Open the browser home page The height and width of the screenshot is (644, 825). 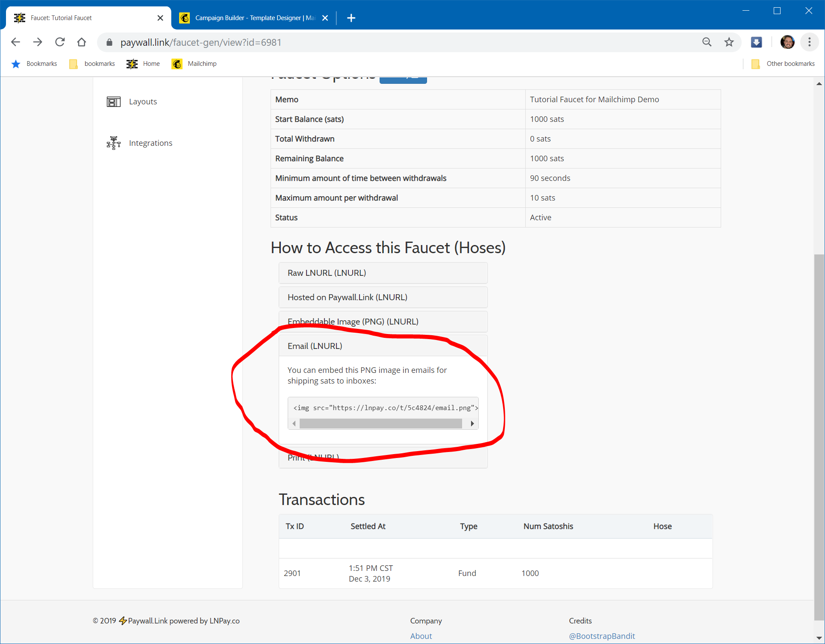[82, 42]
